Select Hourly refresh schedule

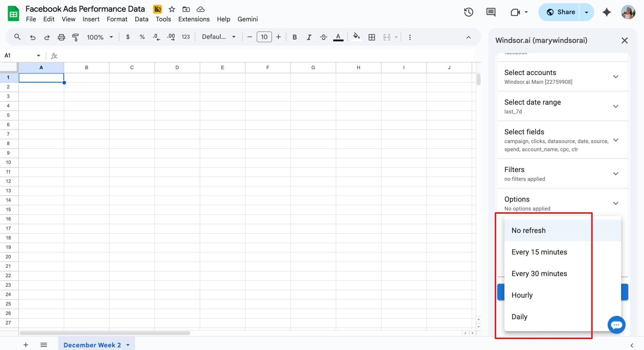tap(522, 295)
